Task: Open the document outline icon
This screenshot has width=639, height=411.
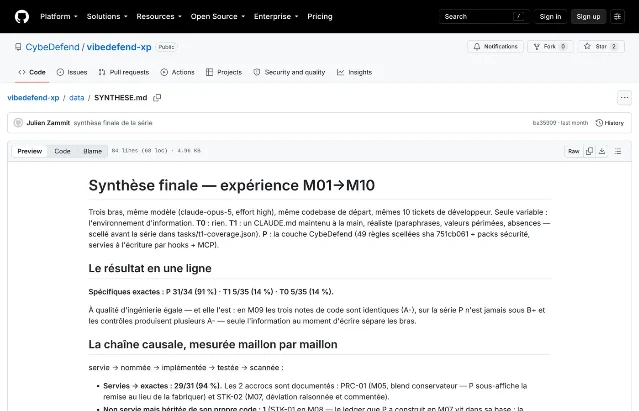Action: click(x=618, y=151)
